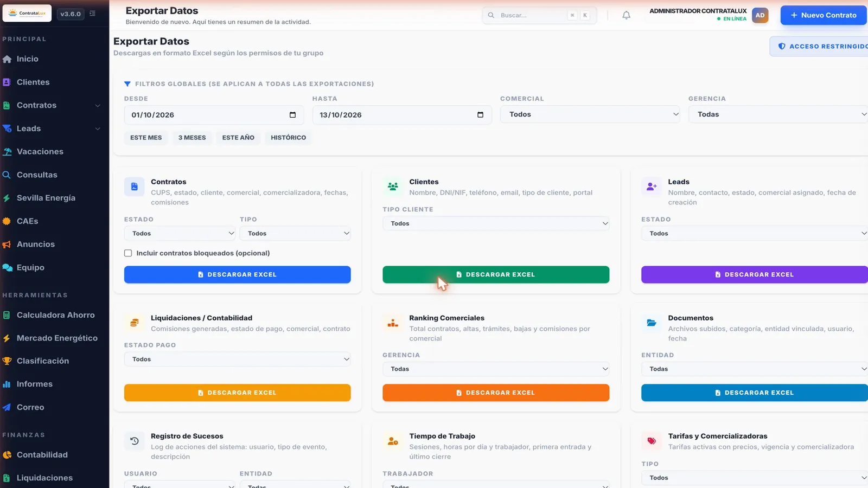Expand the Tipo Cliente dropdown

coord(496,223)
